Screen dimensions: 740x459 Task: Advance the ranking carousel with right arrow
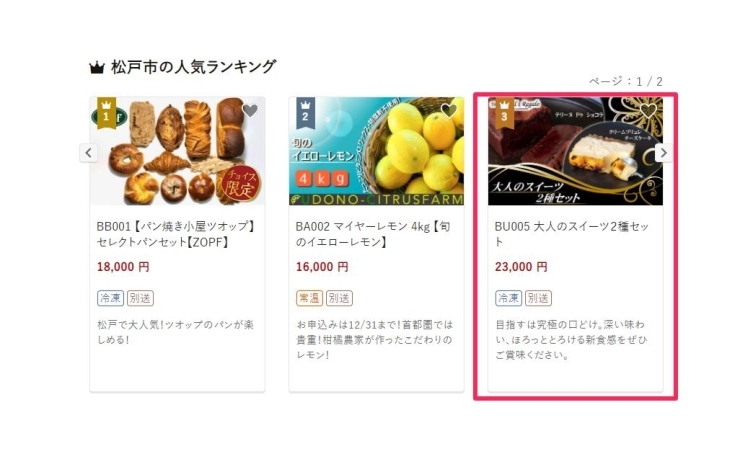click(664, 153)
